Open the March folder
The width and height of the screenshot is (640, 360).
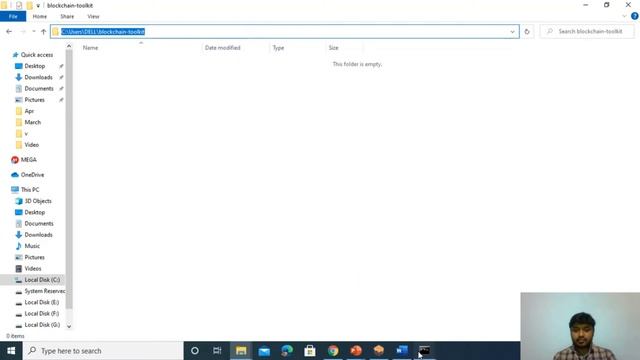click(x=33, y=122)
